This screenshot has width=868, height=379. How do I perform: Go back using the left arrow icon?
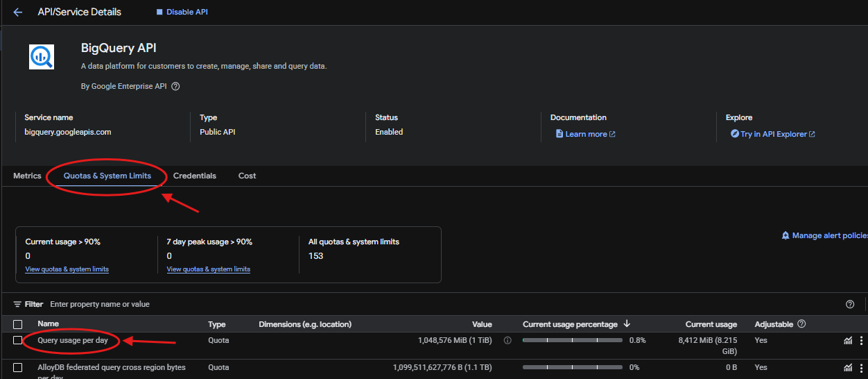[17, 12]
